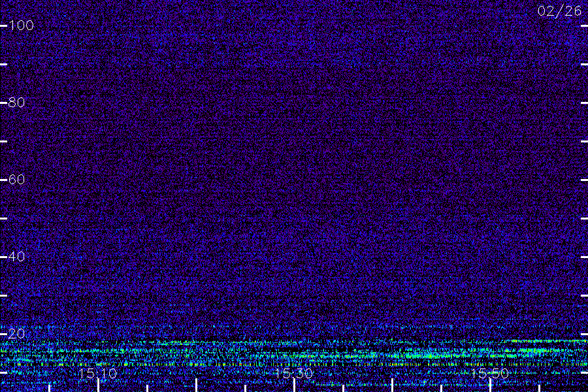Click the 100 frequency axis label
Image resolution: width=588 pixels, height=392 pixels.
pyautogui.click(x=22, y=25)
